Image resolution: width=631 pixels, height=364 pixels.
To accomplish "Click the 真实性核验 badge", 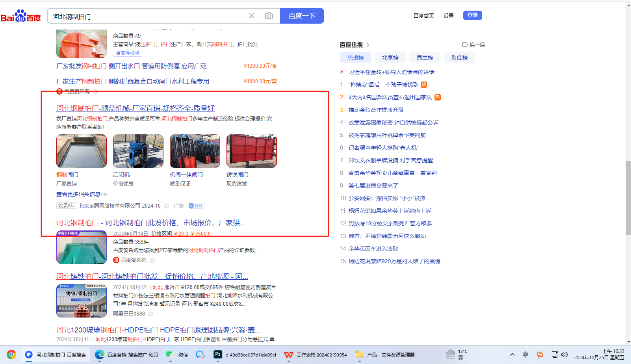I will pos(128,53).
